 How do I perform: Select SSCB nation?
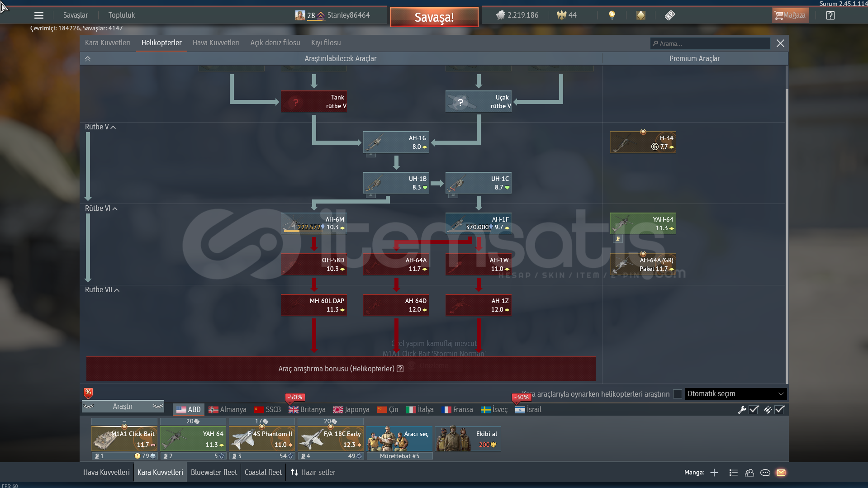tap(268, 410)
